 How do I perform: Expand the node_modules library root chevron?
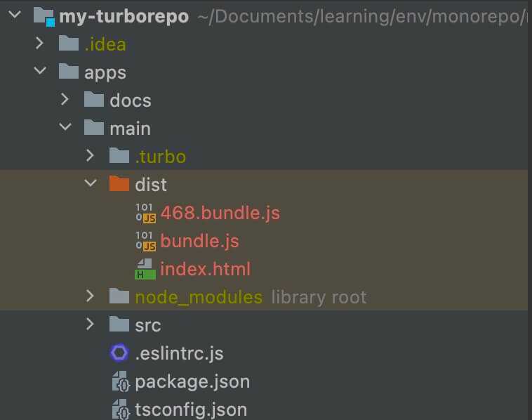click(x=90, y=296)
